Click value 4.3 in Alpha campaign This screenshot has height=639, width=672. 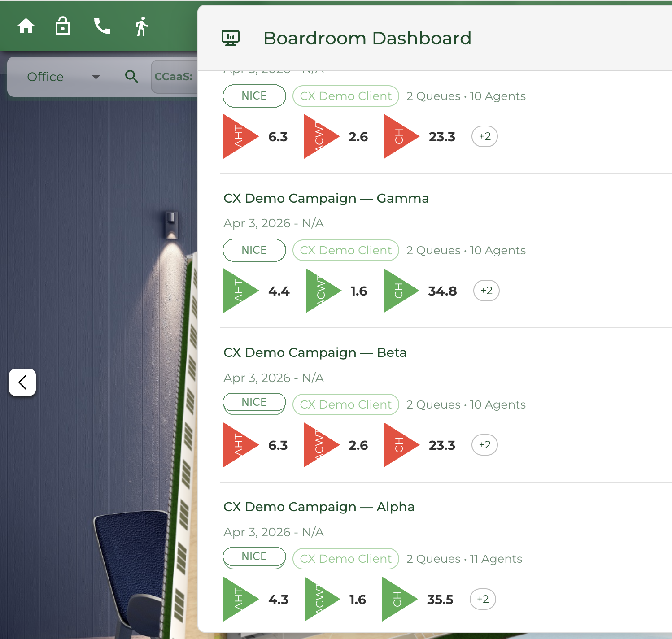tap(278, 600)
